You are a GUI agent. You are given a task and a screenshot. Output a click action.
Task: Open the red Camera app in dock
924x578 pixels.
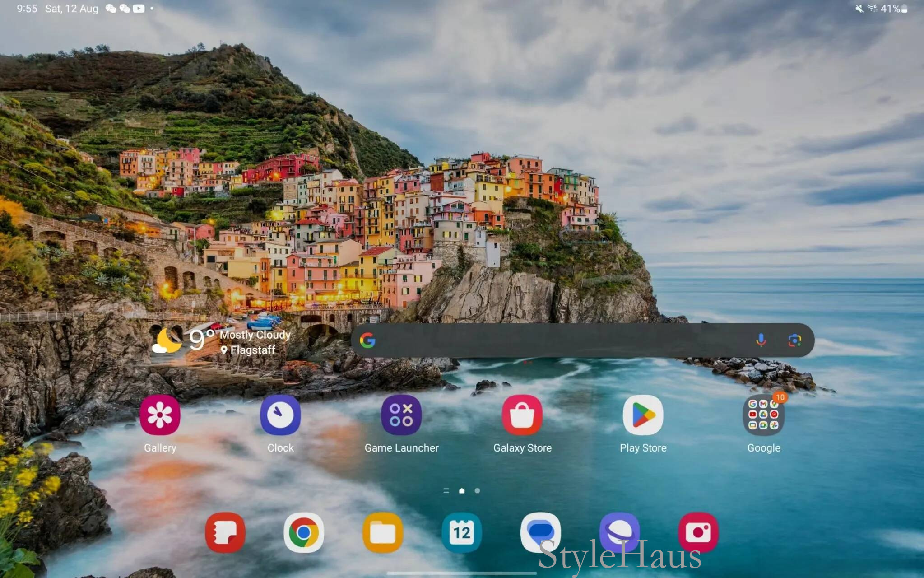(x=698, y=533)
